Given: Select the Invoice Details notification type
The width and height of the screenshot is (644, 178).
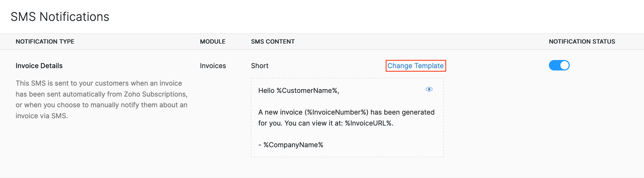Looking at the screenshot, I should click(39, 66).
